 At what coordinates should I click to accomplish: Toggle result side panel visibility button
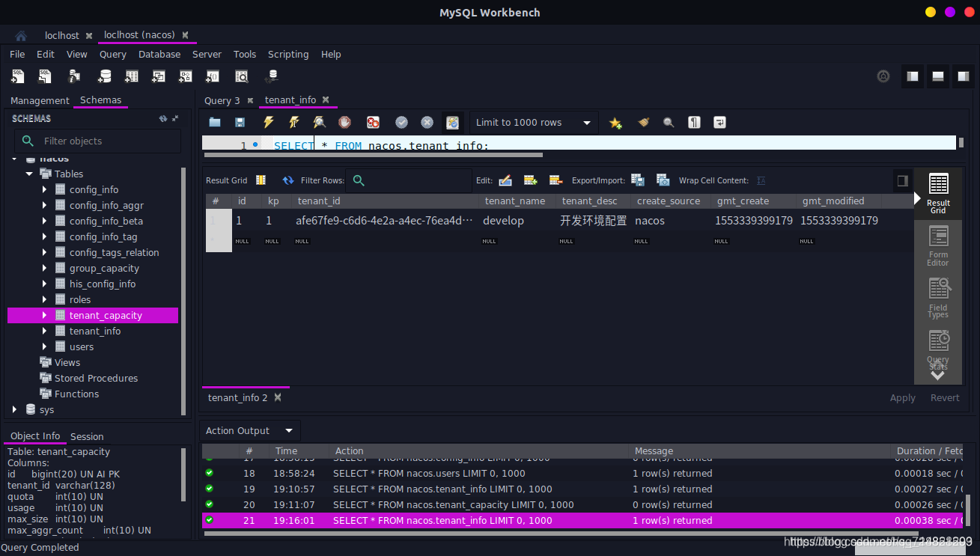(x=902, y=180)
